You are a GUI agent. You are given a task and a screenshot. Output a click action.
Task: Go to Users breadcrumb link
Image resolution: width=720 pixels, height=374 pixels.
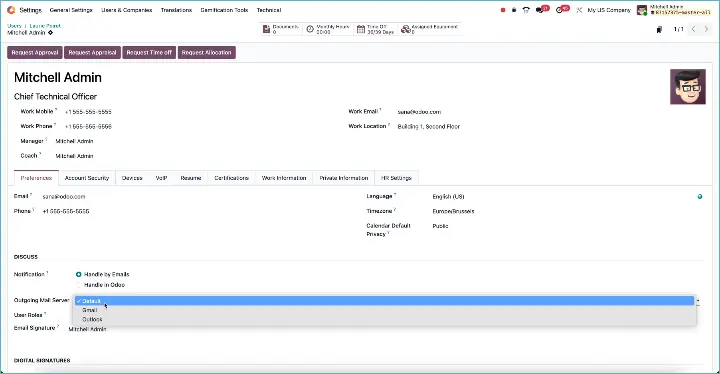(14, 26)
